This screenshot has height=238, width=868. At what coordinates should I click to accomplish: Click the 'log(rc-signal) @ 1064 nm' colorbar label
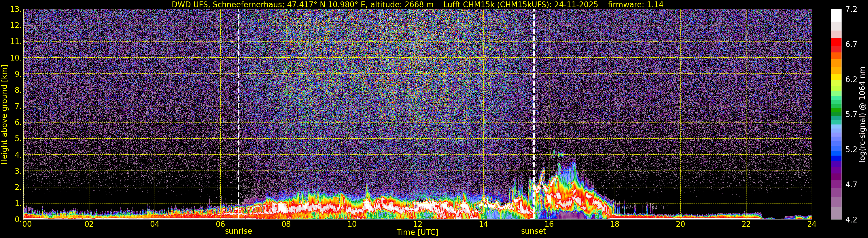(x=863, y=114)
